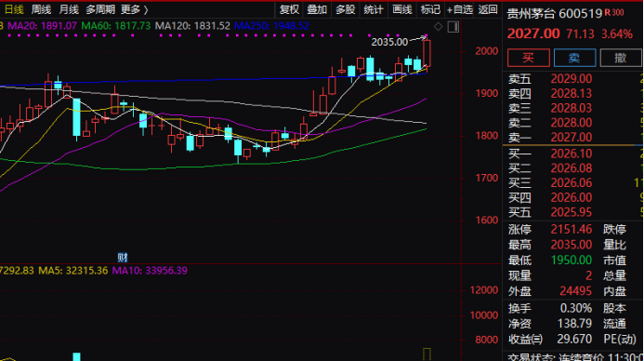Switch to the 月线 monthly chart
The height and width of the screenshot is (361, 644).
pos(69,9)
